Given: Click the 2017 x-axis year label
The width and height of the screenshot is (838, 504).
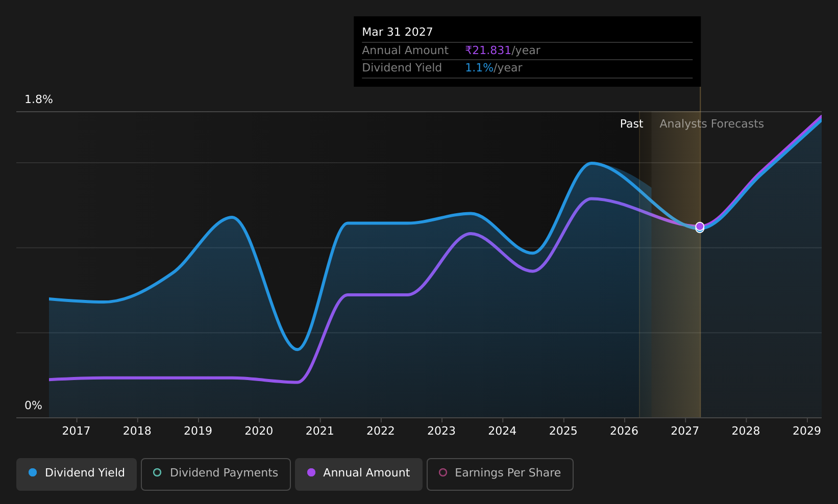Looking at the screenshot, I should coord(76,431).
